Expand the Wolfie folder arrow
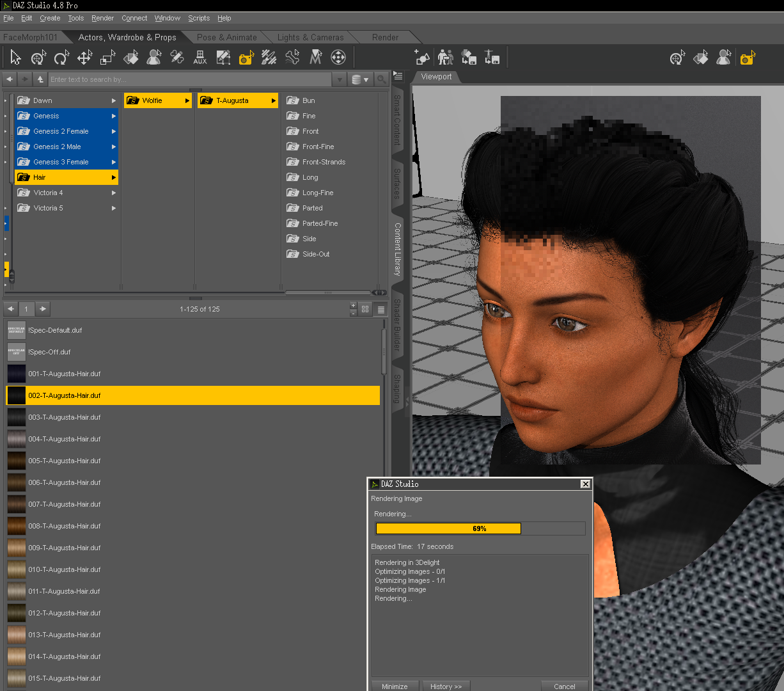Screen dimensions: 784x691 pyautogui.click(x=187, y=100)
